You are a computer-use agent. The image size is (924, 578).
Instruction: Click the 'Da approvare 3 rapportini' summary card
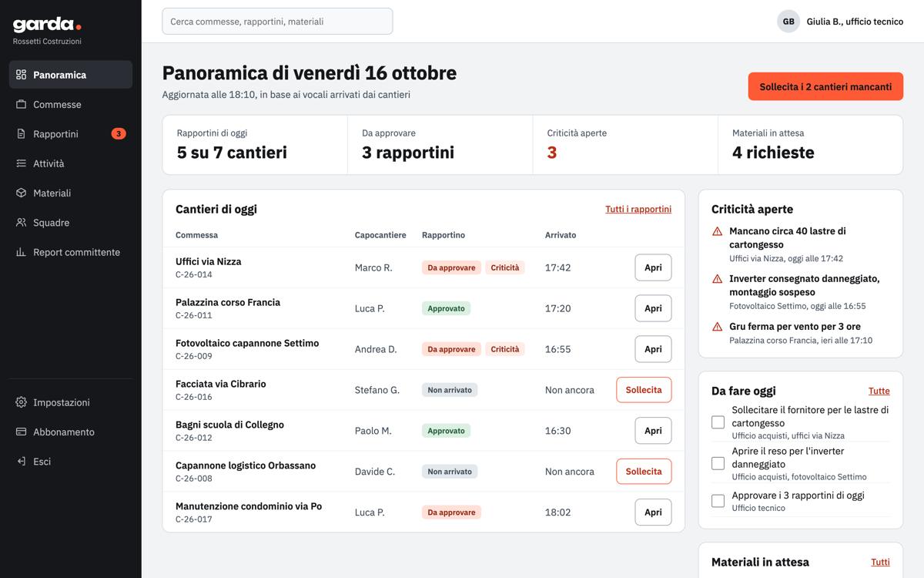(x=440, y=145)
